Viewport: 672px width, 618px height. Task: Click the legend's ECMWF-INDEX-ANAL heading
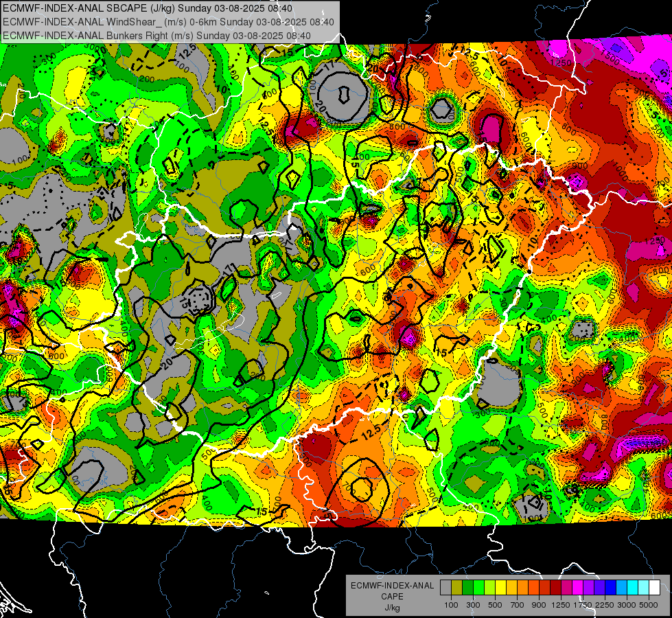pos(392,586)
